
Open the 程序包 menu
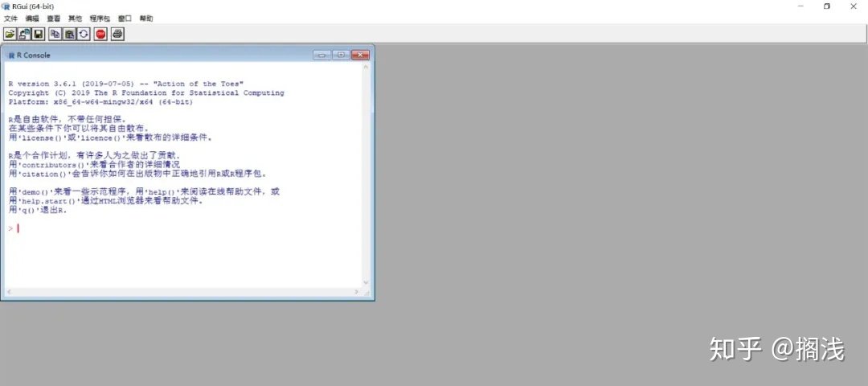[100, 18]
